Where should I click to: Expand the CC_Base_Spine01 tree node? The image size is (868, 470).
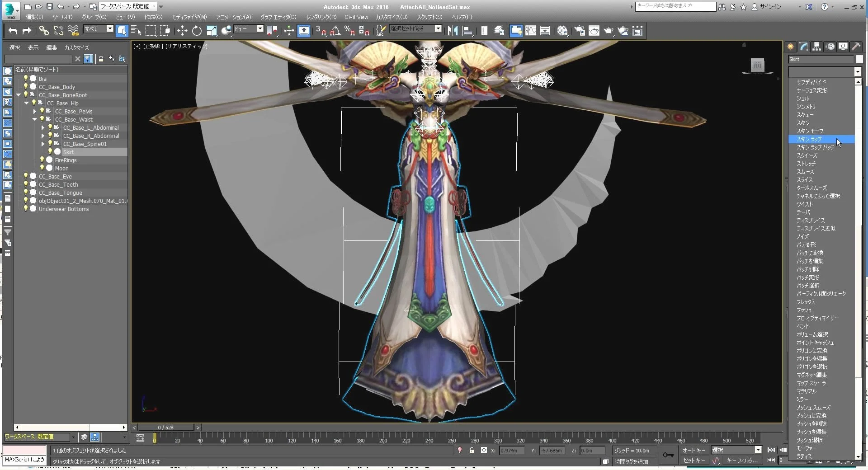[43, 144]
